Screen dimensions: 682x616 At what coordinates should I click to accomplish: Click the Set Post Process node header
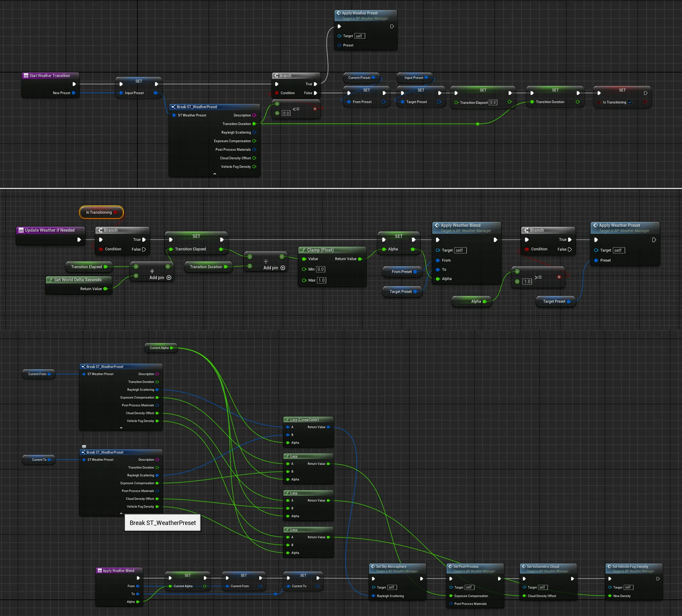click(475, 569)
